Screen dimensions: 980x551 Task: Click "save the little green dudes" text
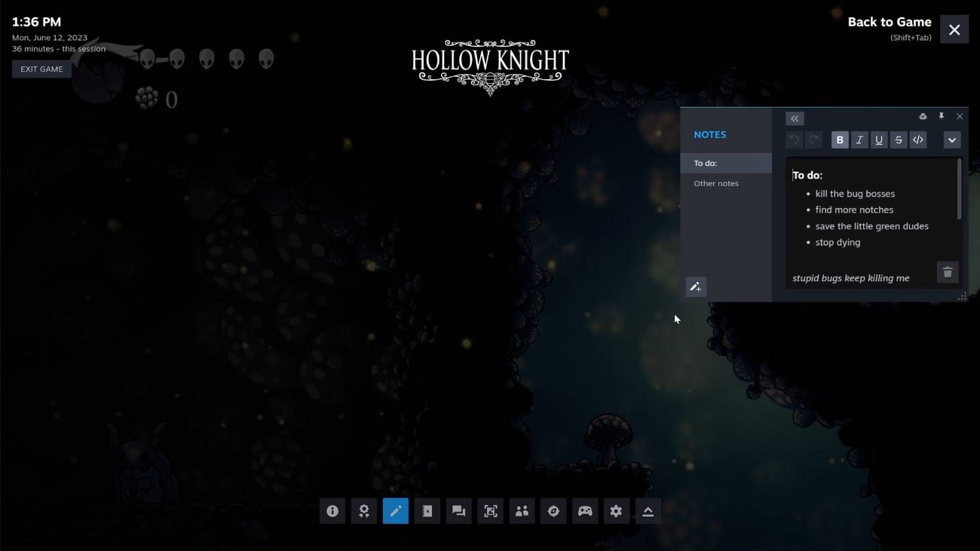click(872, 226)
